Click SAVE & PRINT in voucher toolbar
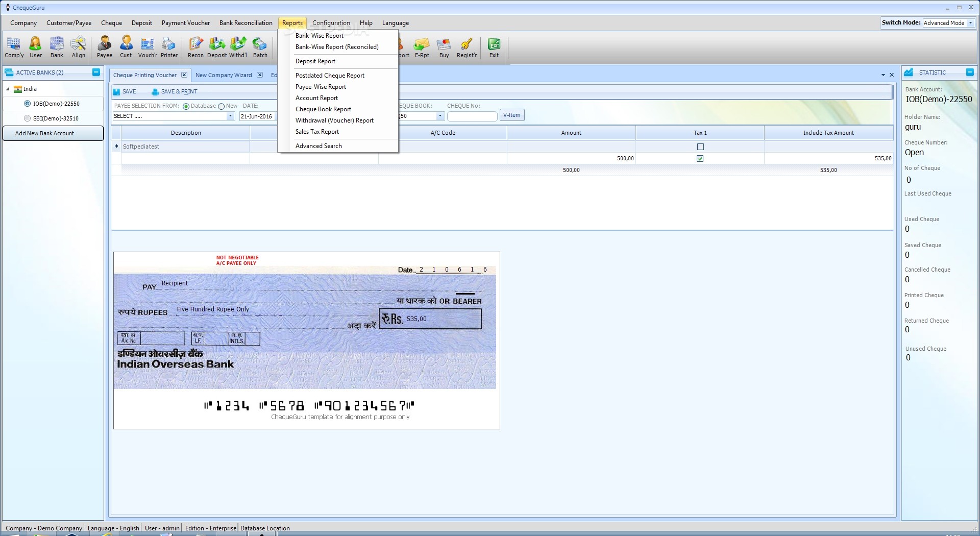 click(175, 91)
